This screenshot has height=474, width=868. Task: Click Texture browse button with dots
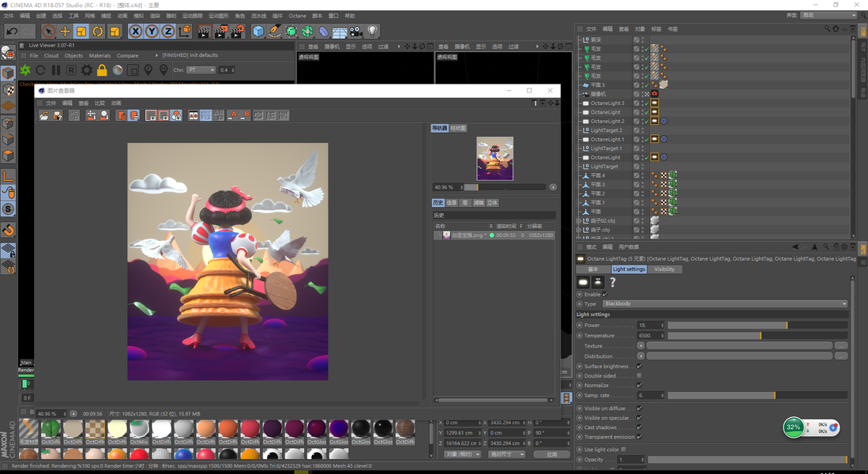841,345
